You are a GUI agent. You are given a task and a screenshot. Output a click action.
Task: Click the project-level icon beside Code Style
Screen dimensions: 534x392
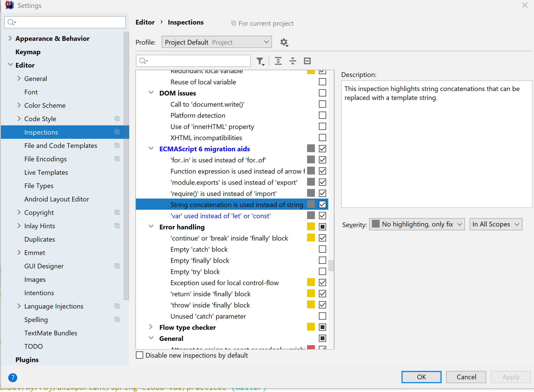click(x=117, y=119)
